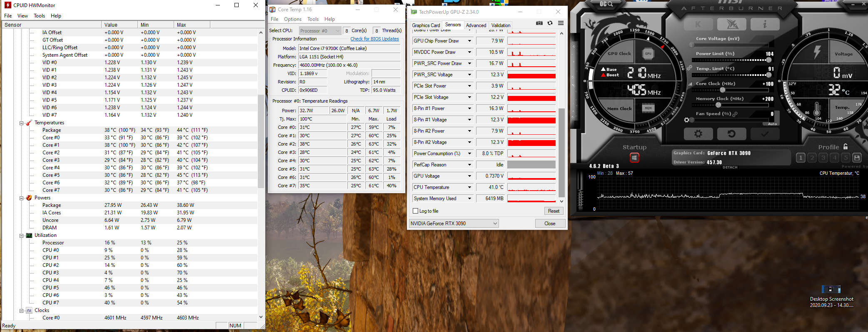Switch to the Graphics Card tab in GPU-Z
This screenshot has height=332, width=868.
coord(426,25)
